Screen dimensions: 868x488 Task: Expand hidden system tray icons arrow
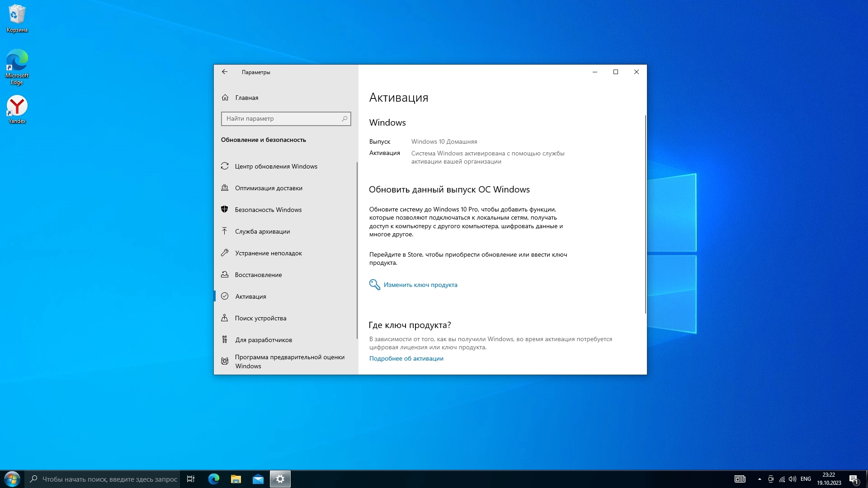(759, 479)
